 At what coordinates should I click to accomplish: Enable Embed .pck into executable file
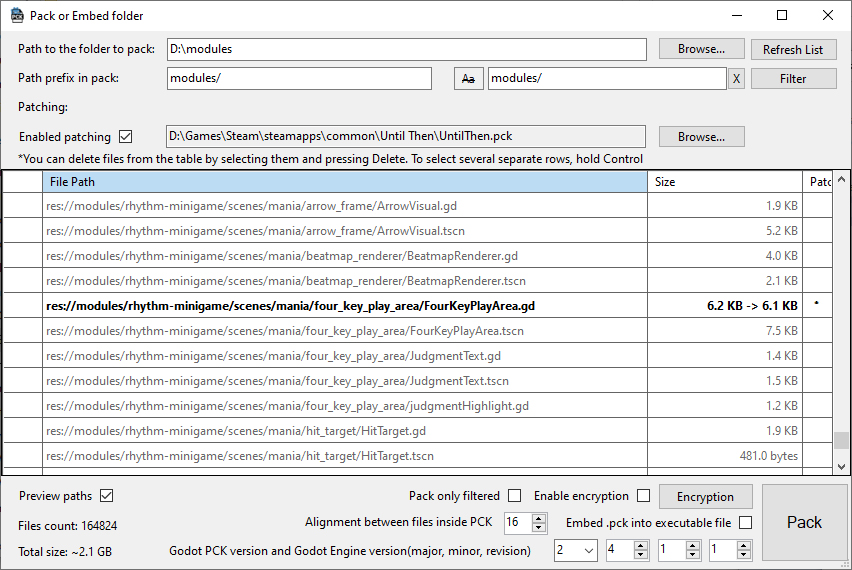coord(746,522)
